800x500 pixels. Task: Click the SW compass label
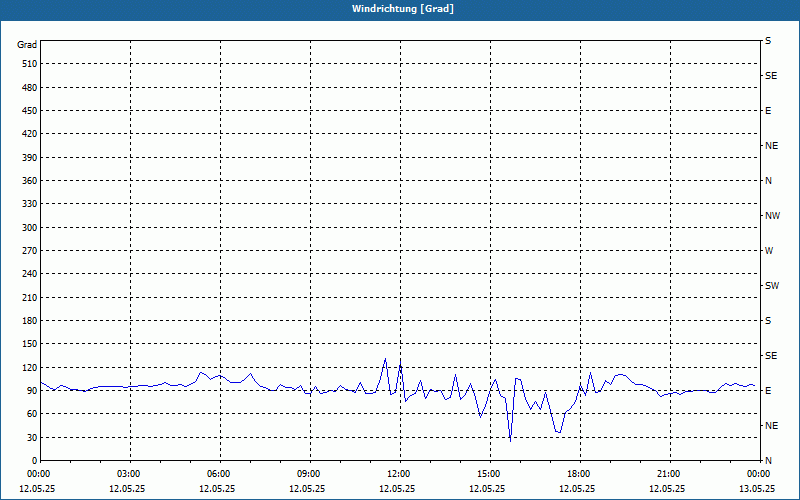[772, 286]
